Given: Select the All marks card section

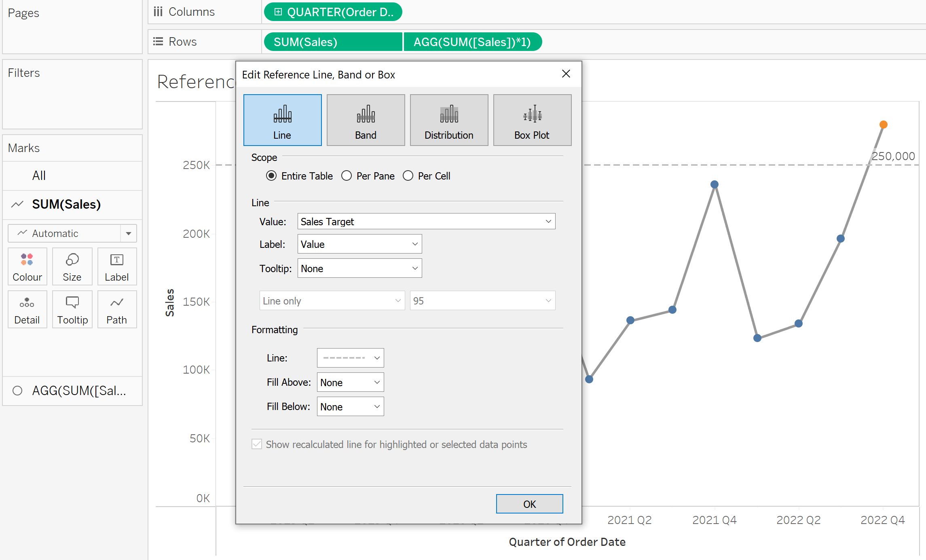Looking at the screenshot, I should (x=39, y=175).
